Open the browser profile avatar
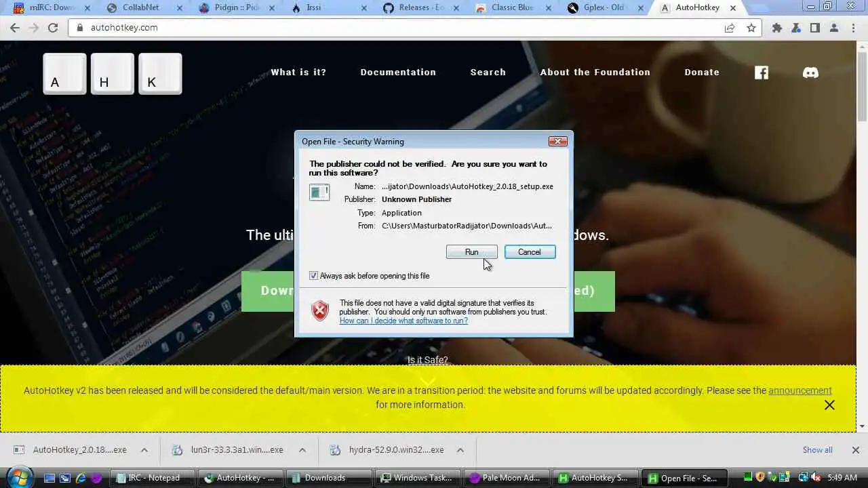 coord(834,28)
